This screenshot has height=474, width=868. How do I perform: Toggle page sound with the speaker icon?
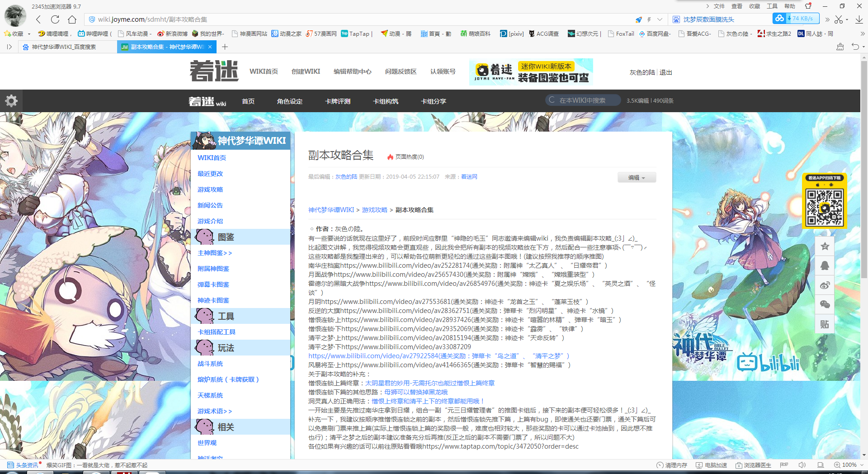[802, 465]
